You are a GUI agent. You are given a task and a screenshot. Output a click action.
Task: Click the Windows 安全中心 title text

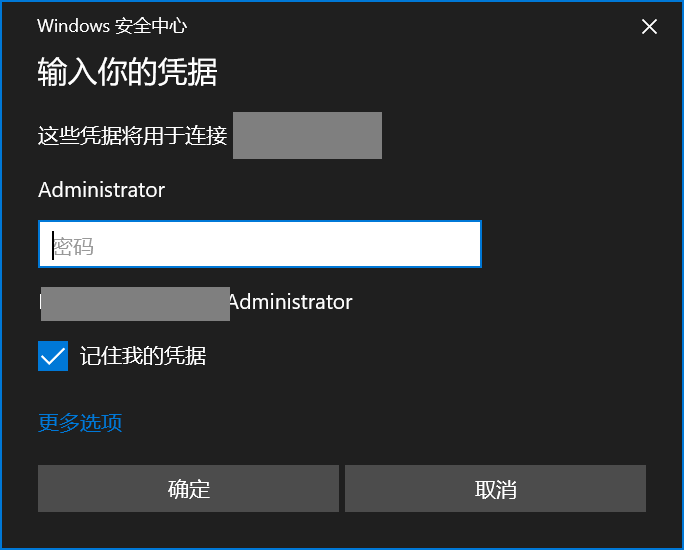pos(112,27)
